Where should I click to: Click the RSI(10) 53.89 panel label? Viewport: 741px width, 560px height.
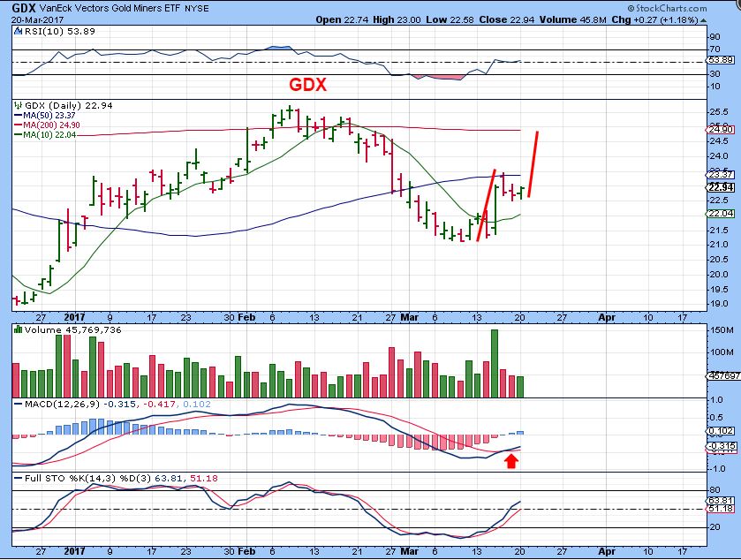pos(59,31)
